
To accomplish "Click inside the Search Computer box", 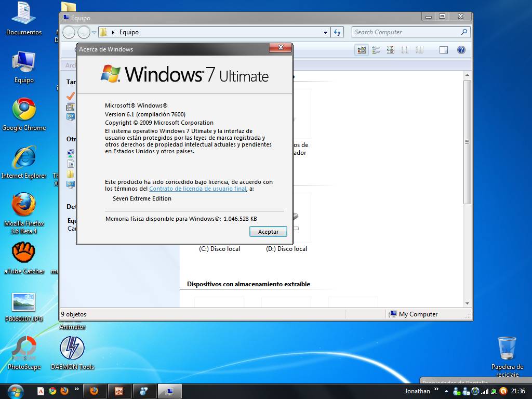I will [405, 32].
